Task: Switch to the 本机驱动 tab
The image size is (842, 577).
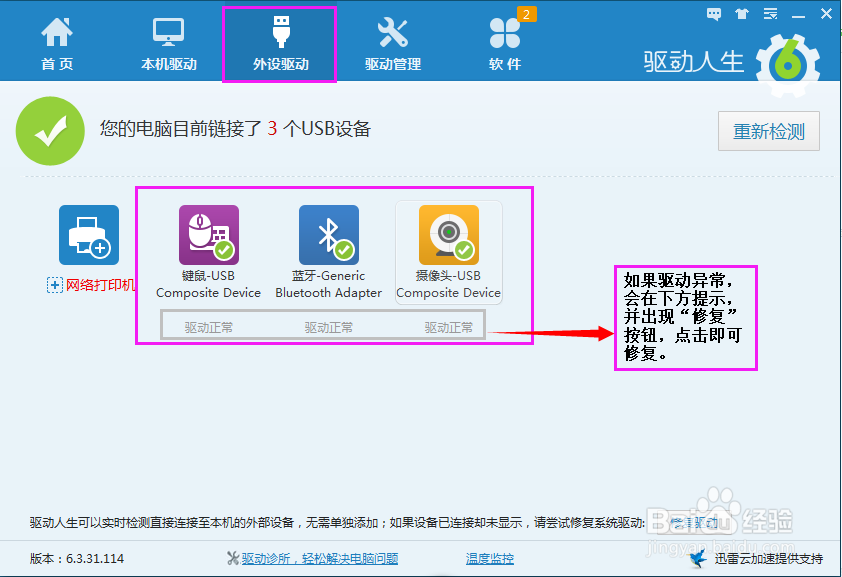Action: 169,43
